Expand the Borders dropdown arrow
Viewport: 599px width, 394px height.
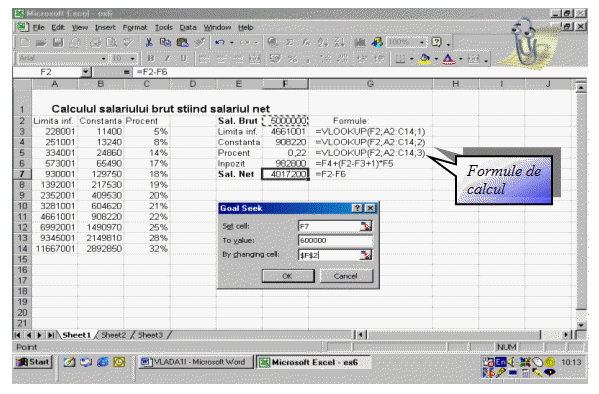[x=411, y=59]
